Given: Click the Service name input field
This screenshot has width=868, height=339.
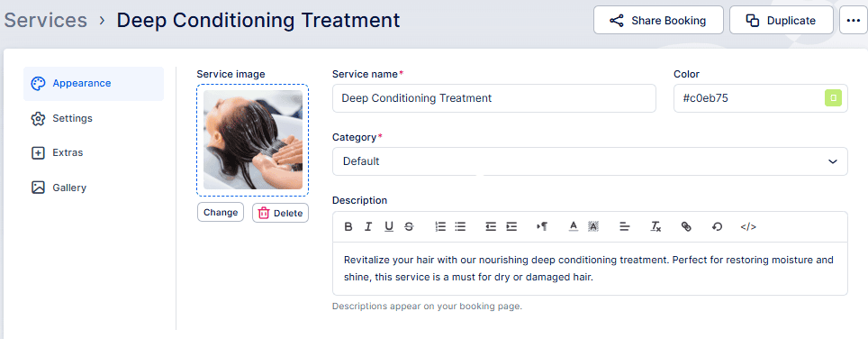Looking at the screenshot, I should pos(494,98).
